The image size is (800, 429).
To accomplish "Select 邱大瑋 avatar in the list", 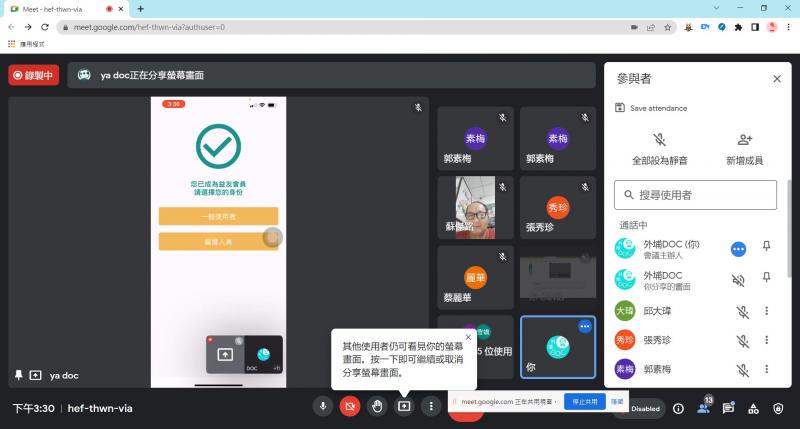I will [625, 311].
